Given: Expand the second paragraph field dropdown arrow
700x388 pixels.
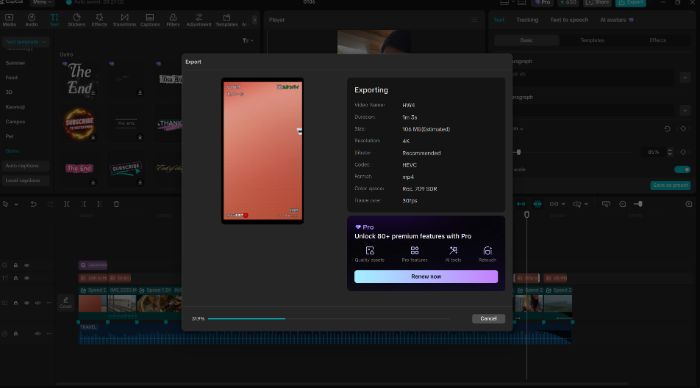Looking at the screenshot, I should (x=685, y=110).
